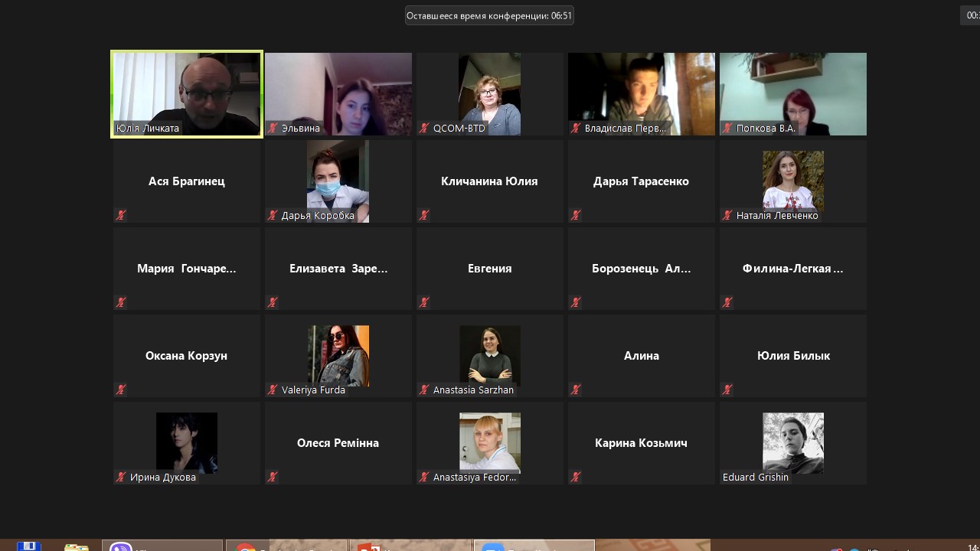Screen dimensions: 980x551
Task: Select Eduard Grishin's participant tile
Action: pyautogui.click(x=793, y=442)
